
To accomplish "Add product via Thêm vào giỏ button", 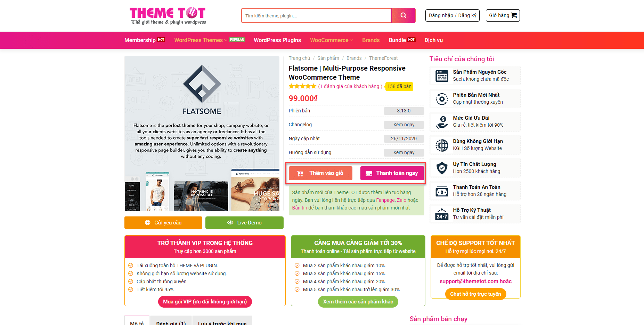I will coord(320,173).
